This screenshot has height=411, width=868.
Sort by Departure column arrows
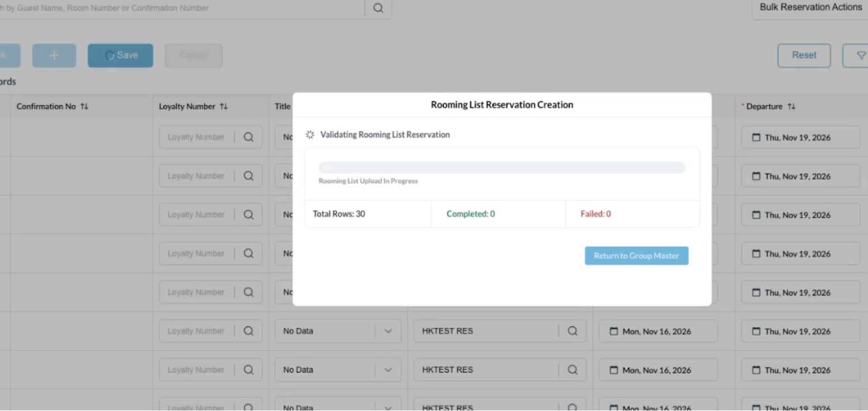pyautogui.click(x=791, y=106)
